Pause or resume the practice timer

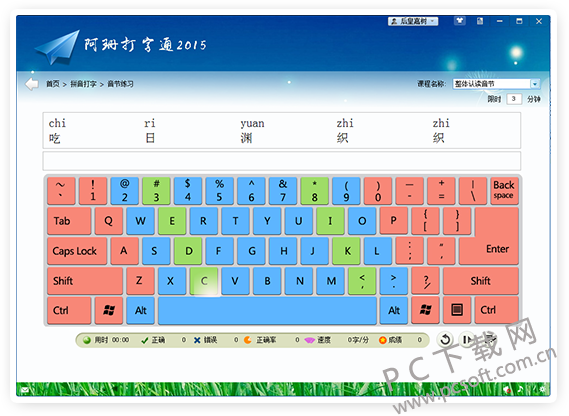click(467, 340)
